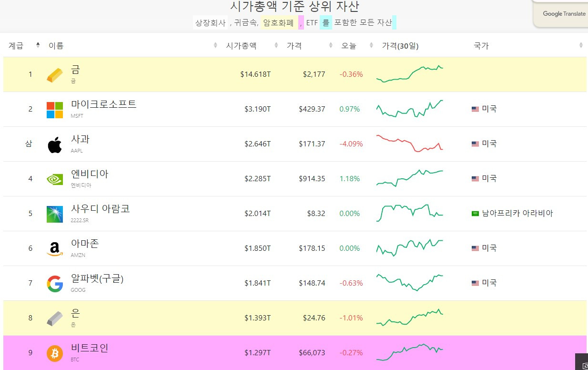Click the $1.393T silver market cap

pyautogui.click(x=257, y=318)
